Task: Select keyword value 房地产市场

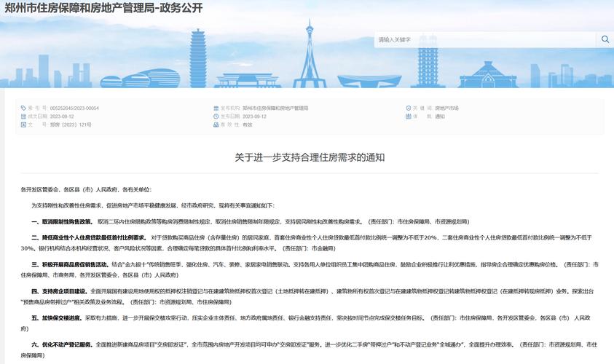Action: click(446, 108)
